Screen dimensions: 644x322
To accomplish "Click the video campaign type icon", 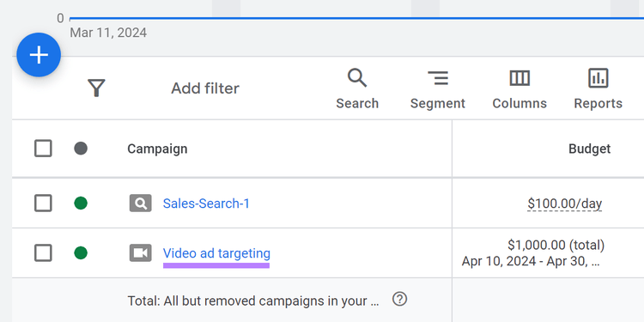I will point(141,253).
